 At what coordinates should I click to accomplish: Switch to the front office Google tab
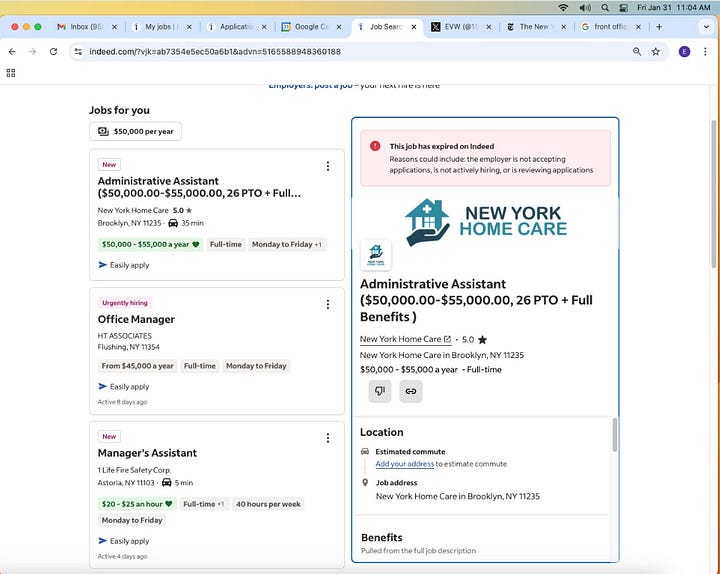point(605,27)
